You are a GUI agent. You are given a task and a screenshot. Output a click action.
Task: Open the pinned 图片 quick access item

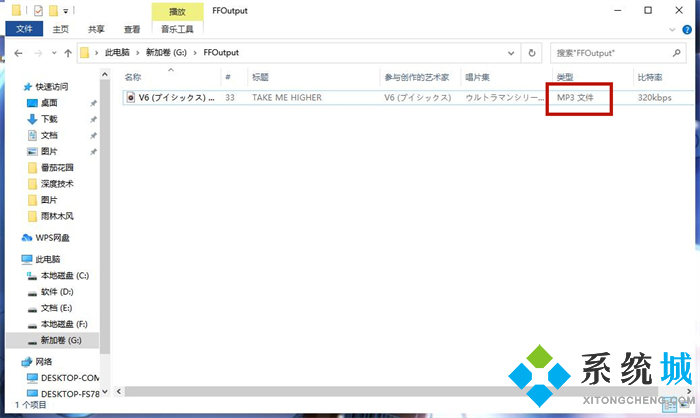(49, 151)
